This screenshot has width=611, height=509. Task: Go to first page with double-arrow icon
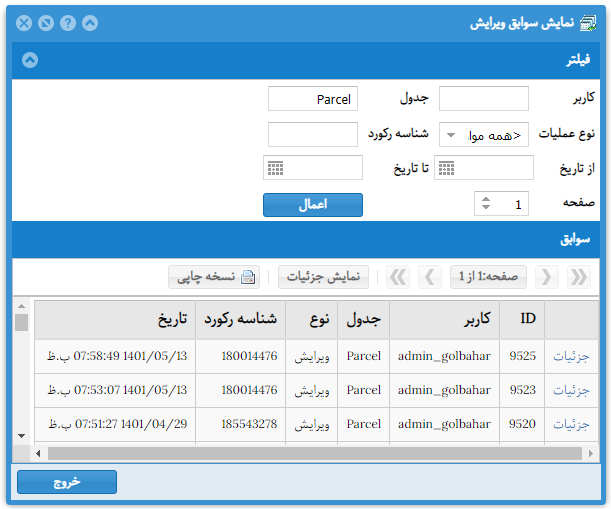(x=579, y=277)
